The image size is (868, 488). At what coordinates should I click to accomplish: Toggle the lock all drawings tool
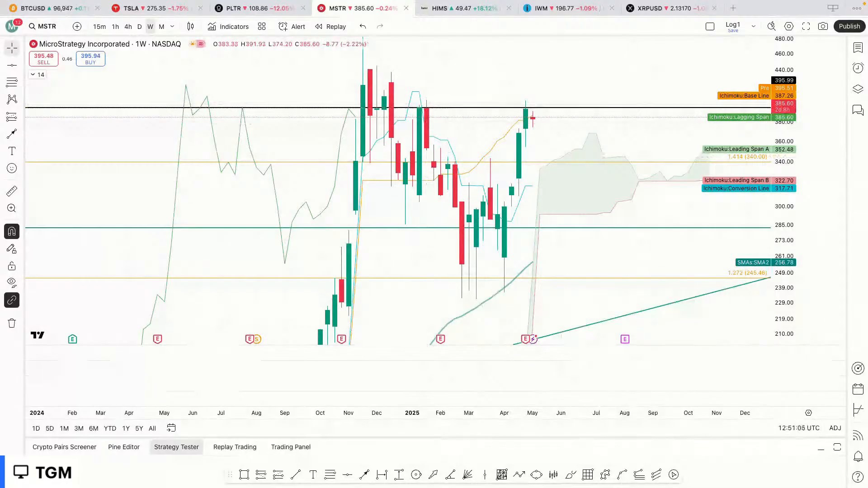pos(12,266)
